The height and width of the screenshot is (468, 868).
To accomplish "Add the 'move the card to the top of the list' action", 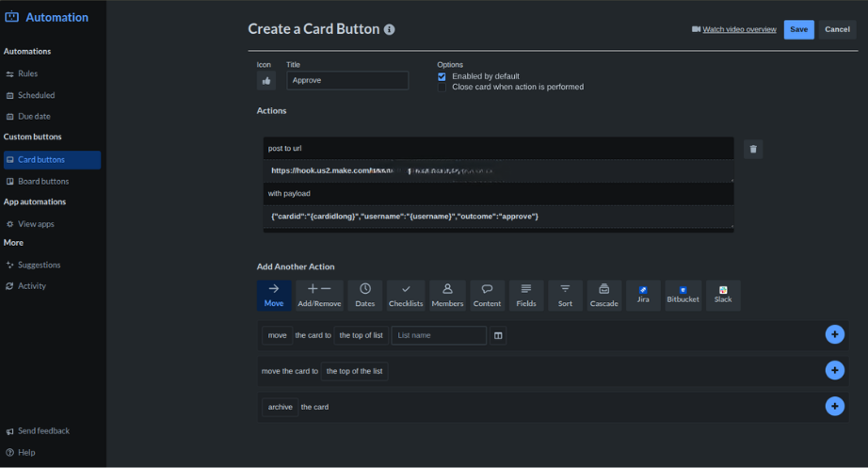I will point(835,370).
